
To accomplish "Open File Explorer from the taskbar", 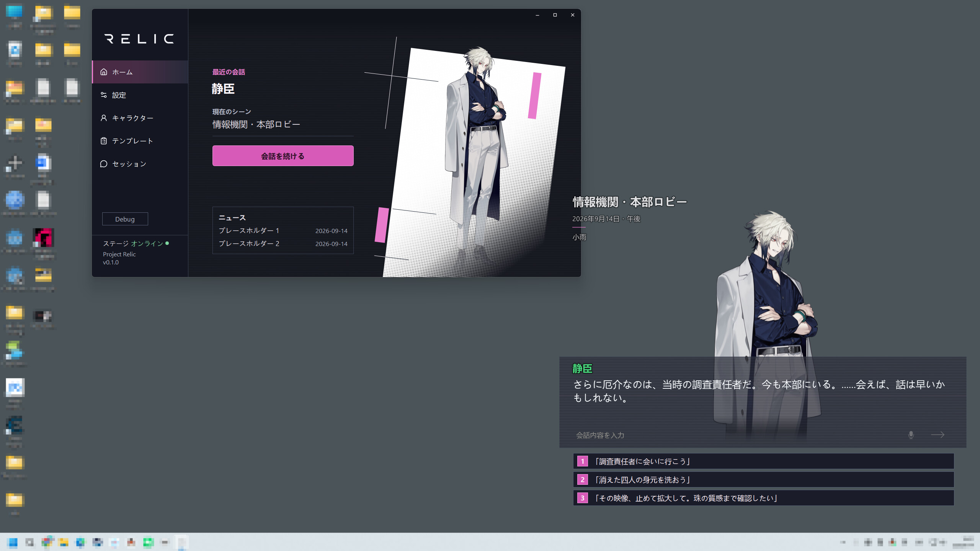I will [64, 542].
